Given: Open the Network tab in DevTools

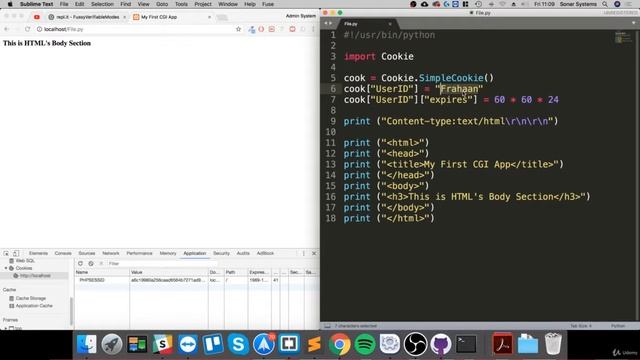Looking at the screenshot, I should 111,253.
